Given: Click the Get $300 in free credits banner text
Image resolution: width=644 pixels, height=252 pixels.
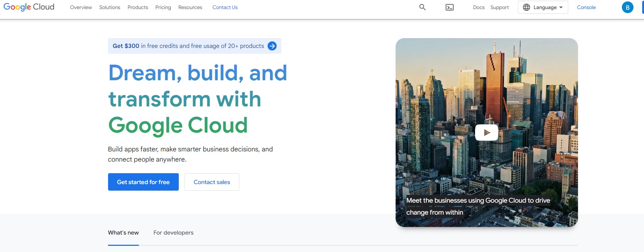Looking at the screenshot, I should coord(188,46).
